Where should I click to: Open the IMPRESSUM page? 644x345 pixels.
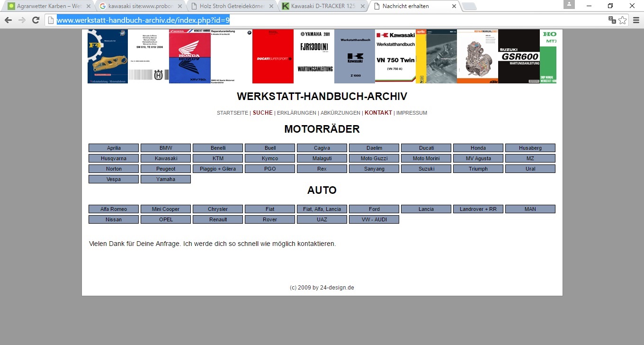[x=411, y=113]
